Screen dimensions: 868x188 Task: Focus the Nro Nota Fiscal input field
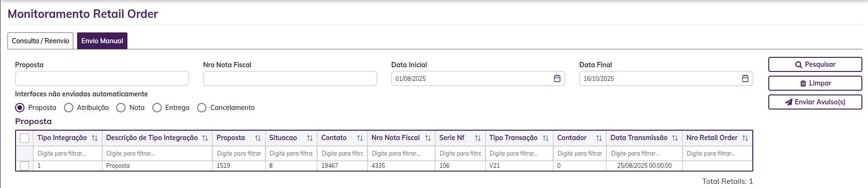point(290,78)
